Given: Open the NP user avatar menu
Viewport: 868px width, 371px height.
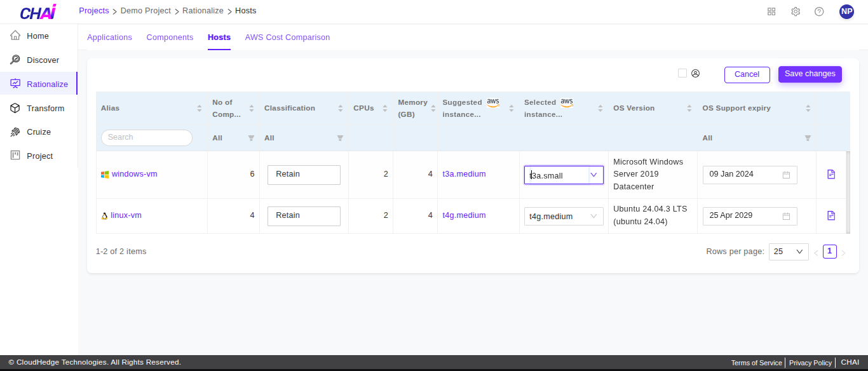Looking at the screenshot, I should point(846,11).
